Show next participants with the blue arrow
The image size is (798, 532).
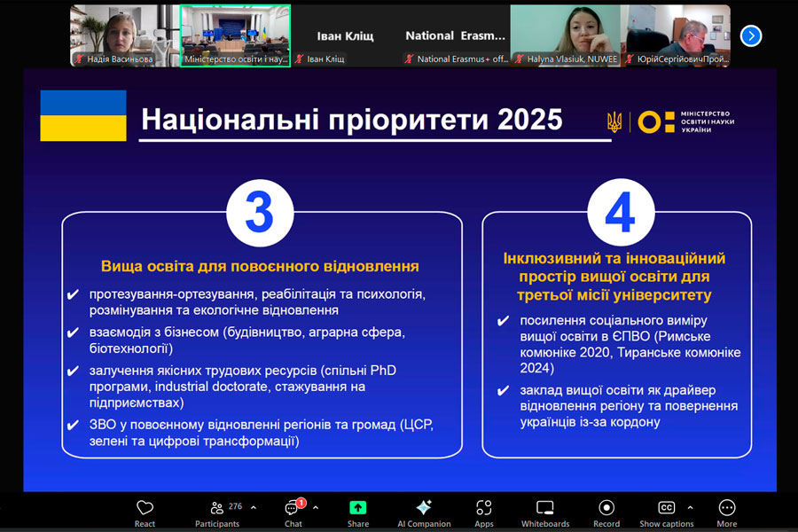[751, 35]
